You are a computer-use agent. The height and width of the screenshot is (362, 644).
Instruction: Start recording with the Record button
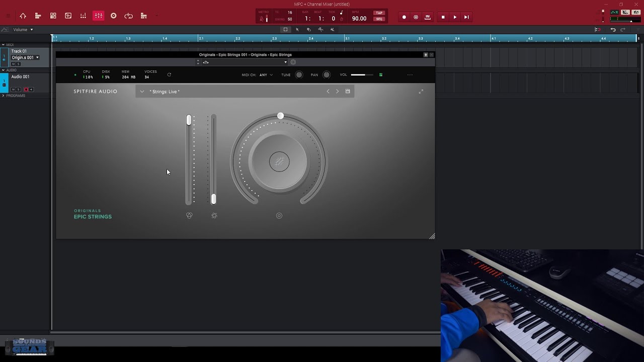pyautogui.click(x=404, y=17)
